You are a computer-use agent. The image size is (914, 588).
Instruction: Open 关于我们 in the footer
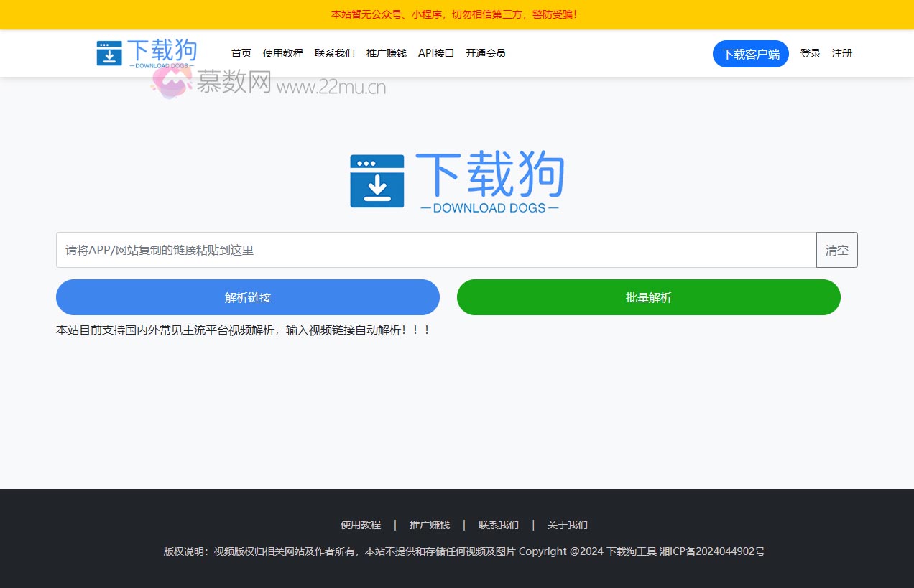[567, 525]
